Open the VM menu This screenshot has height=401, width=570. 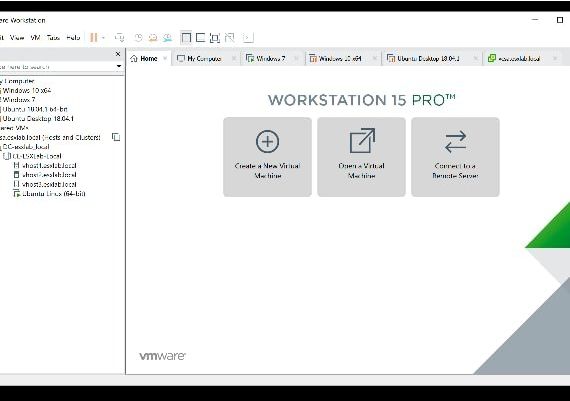pyautogui.click(x=35, y=37)
